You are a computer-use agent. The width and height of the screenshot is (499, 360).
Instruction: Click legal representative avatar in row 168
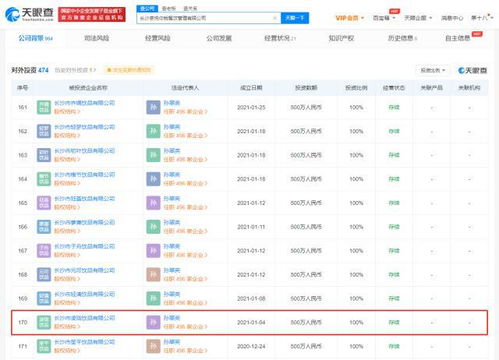[x=153, y=275]
